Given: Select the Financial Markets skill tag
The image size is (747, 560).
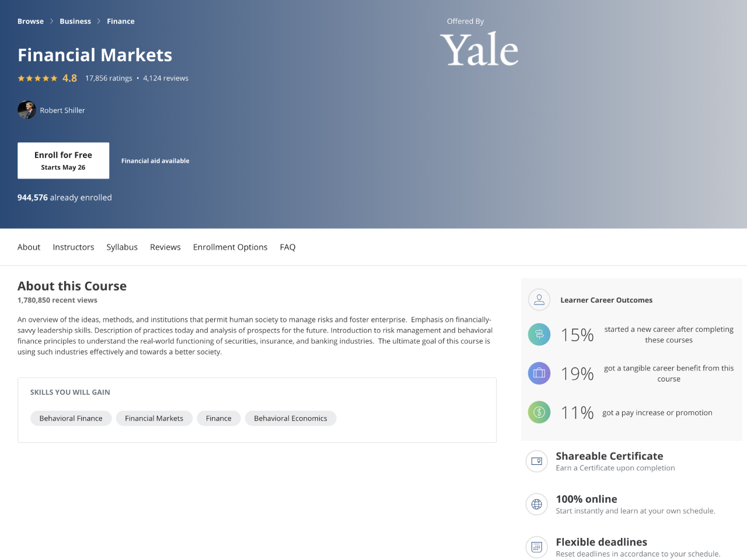Looking at the screenshot, I should 154,418.
